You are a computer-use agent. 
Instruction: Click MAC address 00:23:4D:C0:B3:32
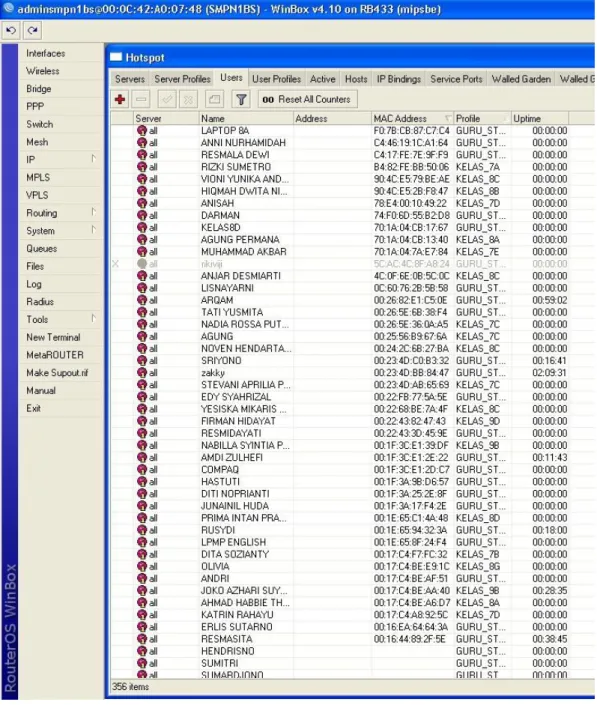pos(411,361)
